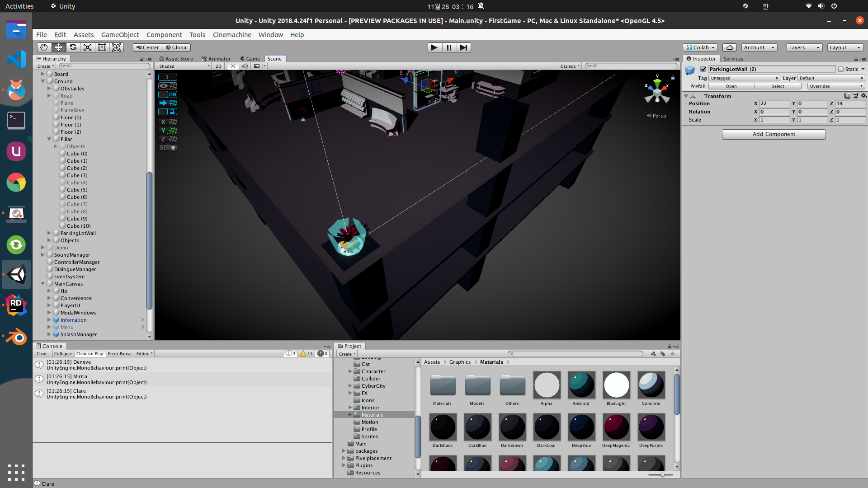Select the Y axis grid button

(168, 131)
